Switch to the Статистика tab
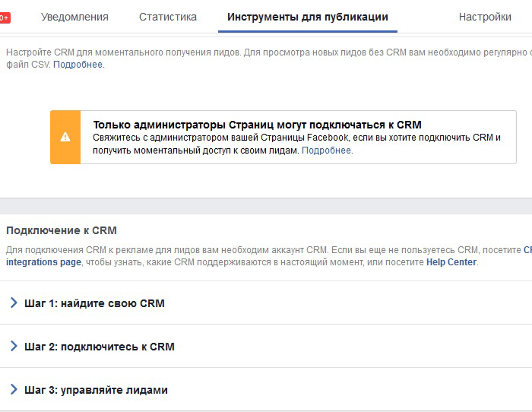The height and width of the screenshot is (412, 532). (x=168, y=17)
